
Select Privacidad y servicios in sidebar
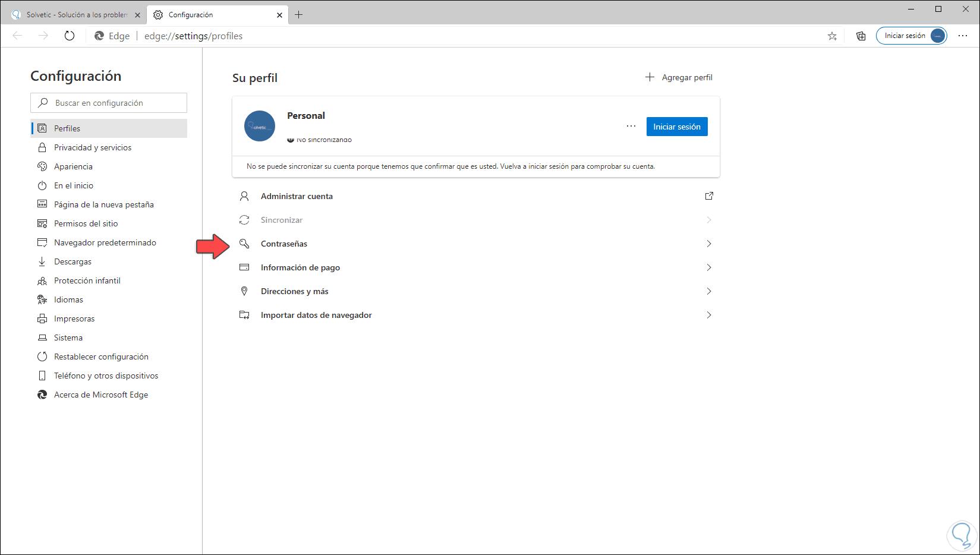pos(93,147)
